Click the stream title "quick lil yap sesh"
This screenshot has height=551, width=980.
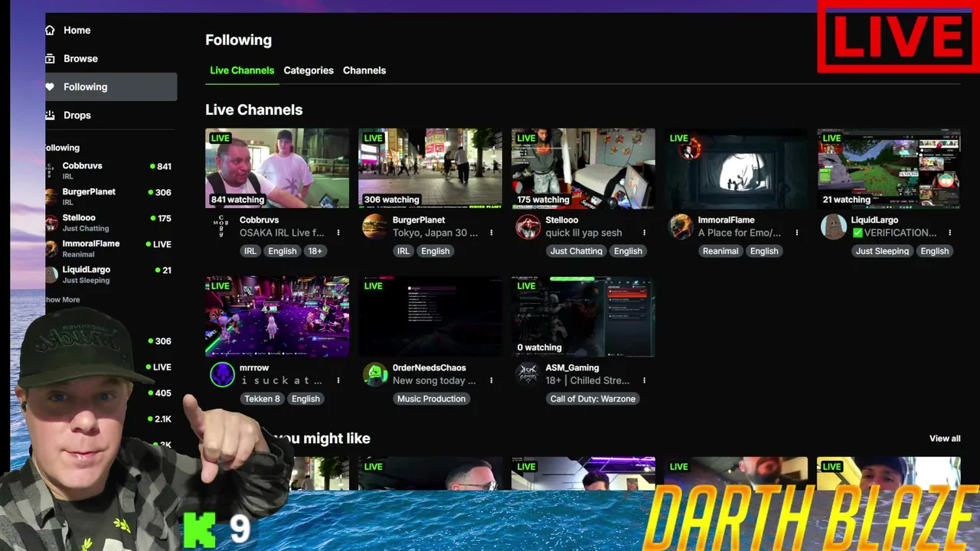(584, 233)
